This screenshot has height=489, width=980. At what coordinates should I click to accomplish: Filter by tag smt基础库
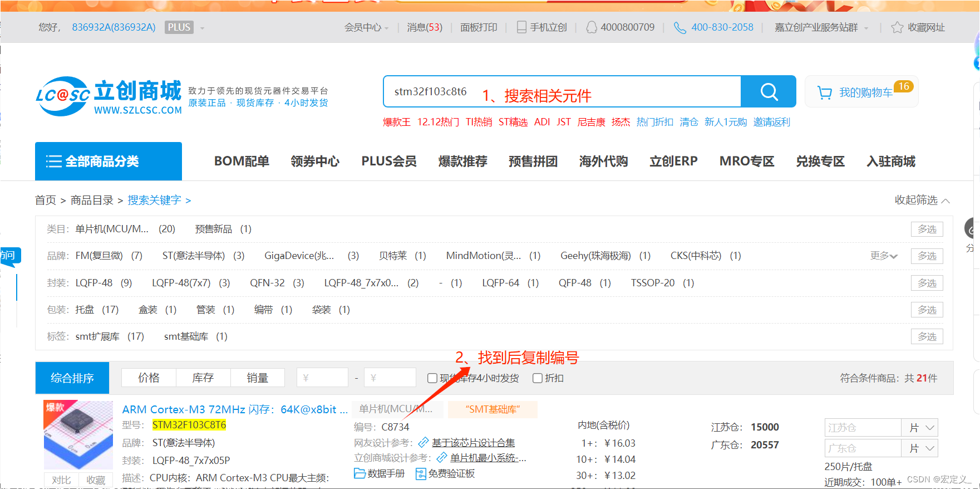coord(195,336)
